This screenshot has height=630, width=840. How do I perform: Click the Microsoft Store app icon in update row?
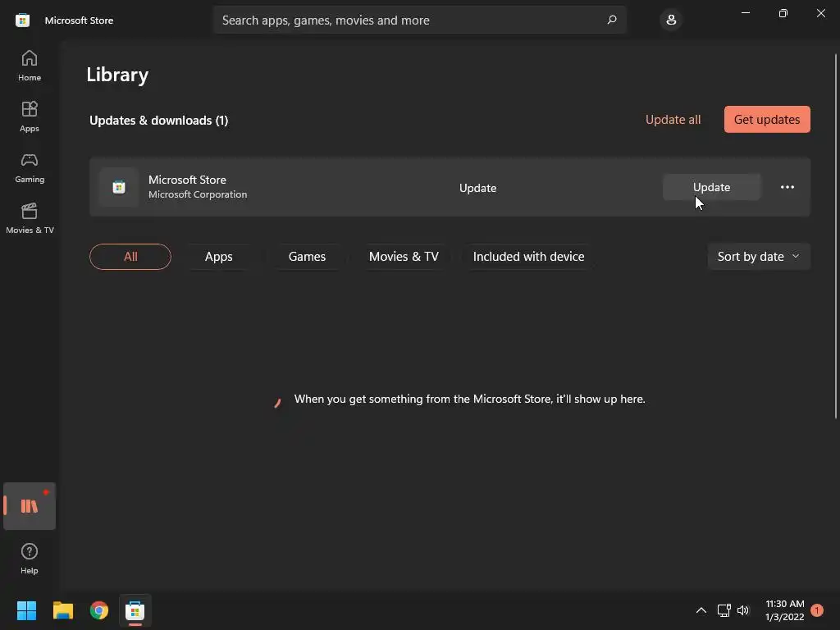[x=119, y=187]
